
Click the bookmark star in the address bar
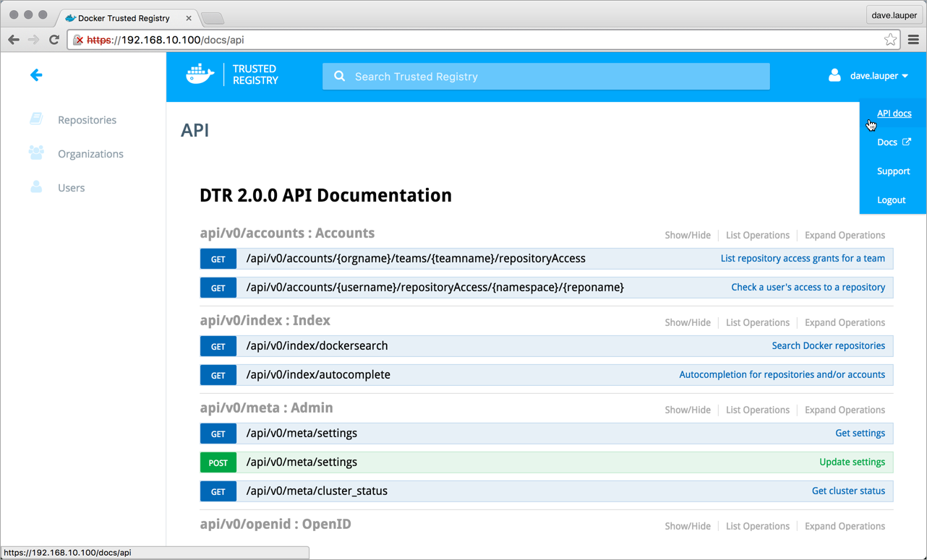(x=890, y=40)
